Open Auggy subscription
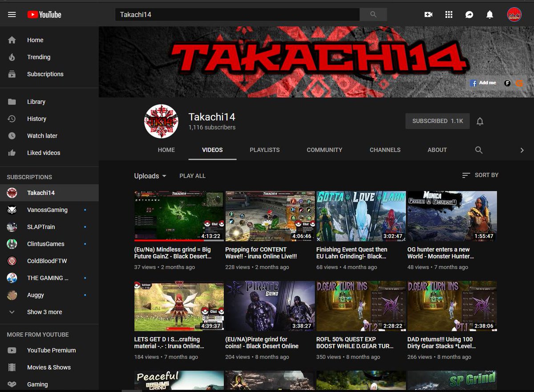 point(49,295)
